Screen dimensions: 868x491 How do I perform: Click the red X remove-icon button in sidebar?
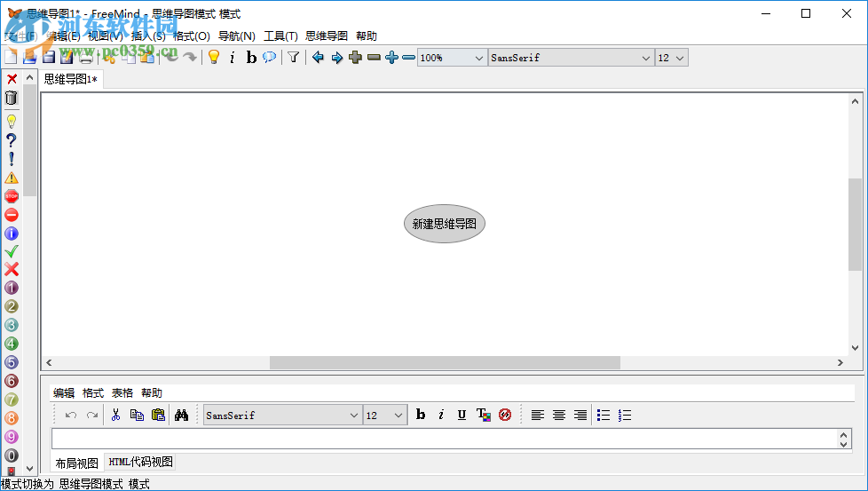(x=12, y=79)
